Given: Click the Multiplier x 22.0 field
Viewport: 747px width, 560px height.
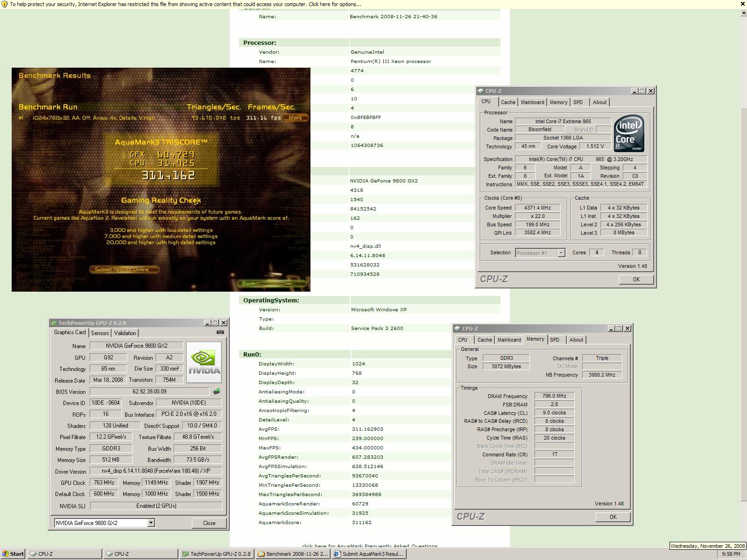Looking at the screenshot, I should point(537,216).
